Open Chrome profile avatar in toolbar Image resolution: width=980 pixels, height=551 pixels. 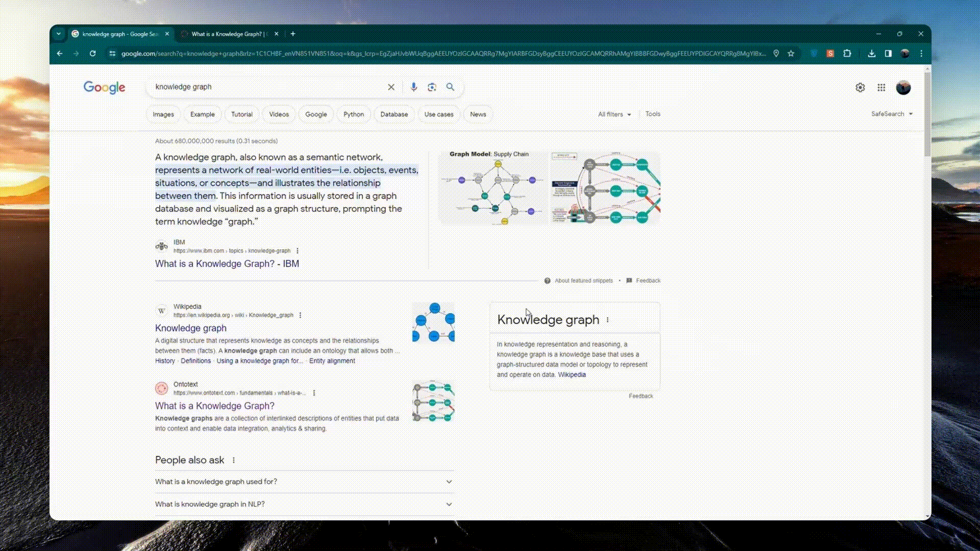tap(905, 54)
